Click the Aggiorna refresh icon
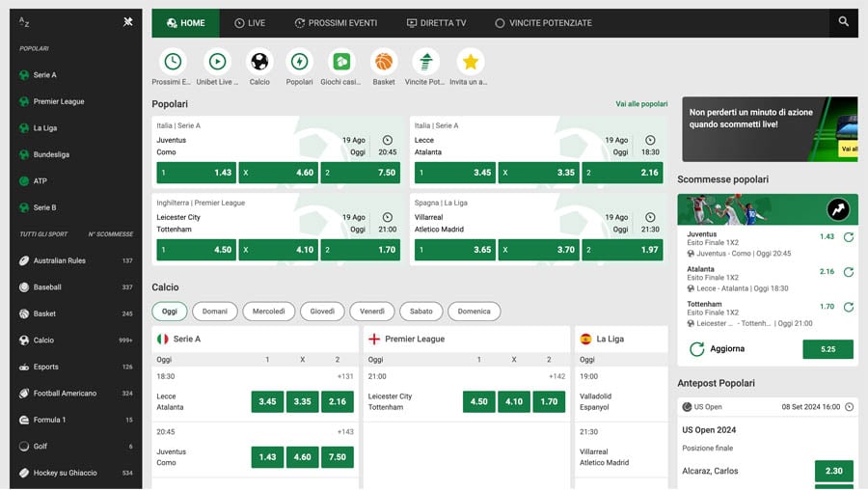The height and width of the screenshot is (490, 868). (x=697, y=349)
